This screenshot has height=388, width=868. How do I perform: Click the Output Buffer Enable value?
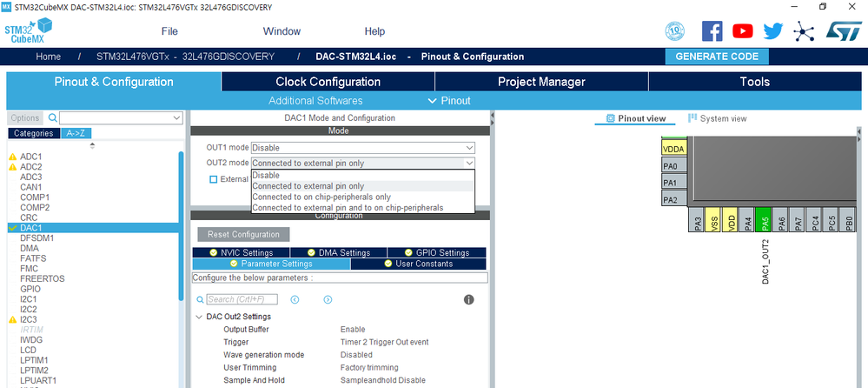(x=353, y=329)
